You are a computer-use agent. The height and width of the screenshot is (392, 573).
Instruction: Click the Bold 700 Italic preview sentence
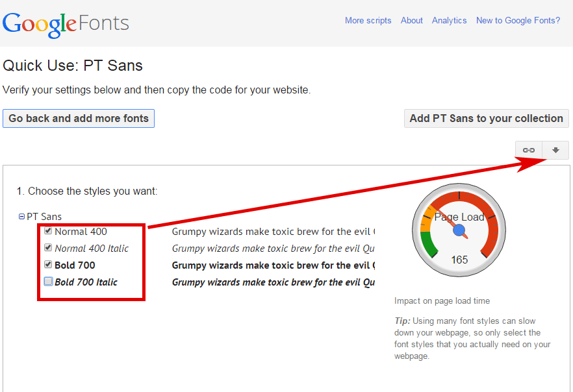pyautogui.click(x=274, y=282)
